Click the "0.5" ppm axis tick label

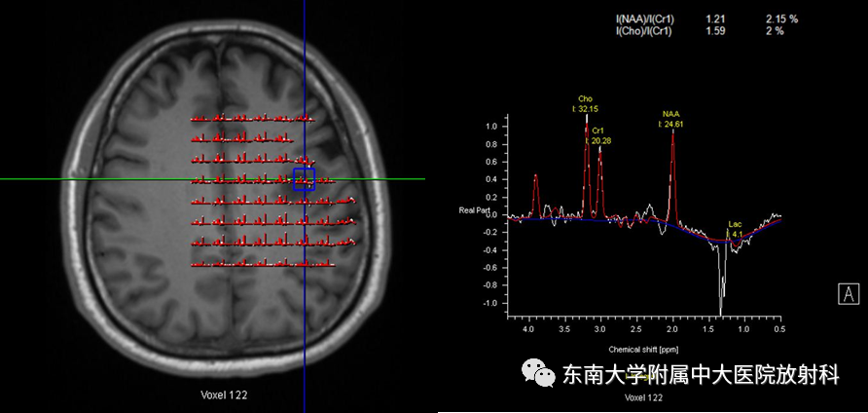pos(780,329)
